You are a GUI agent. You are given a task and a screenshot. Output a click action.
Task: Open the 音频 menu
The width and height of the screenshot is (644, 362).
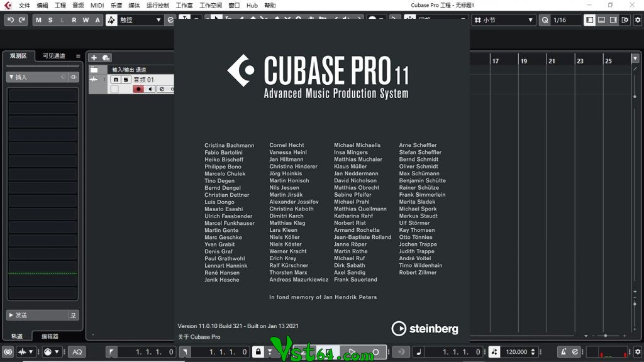click(78, 5)
